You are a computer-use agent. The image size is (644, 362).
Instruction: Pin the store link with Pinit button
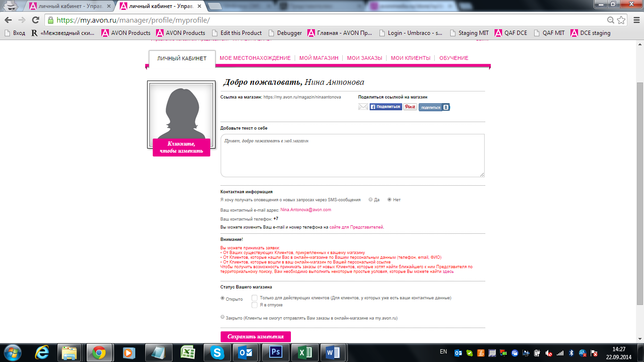pos(410,107)
